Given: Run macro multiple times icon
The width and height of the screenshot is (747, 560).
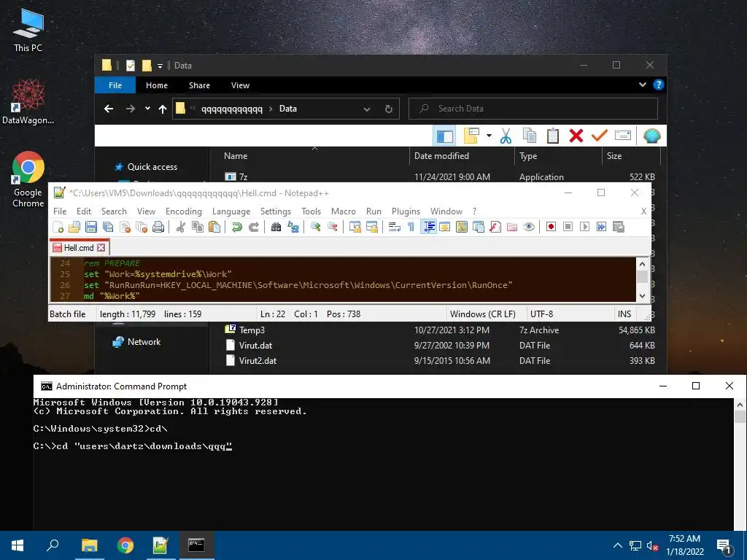Looking at the screenshot, I should [602, 227].
